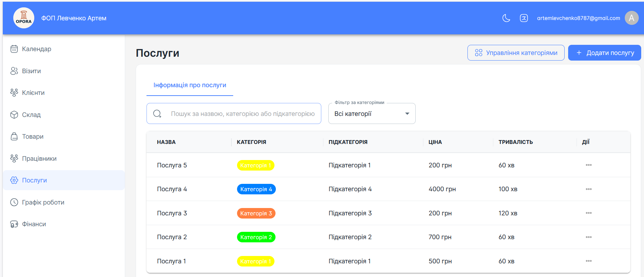Click the Працівники sidebar icon
644x277 pixels.
click(14, 159)
